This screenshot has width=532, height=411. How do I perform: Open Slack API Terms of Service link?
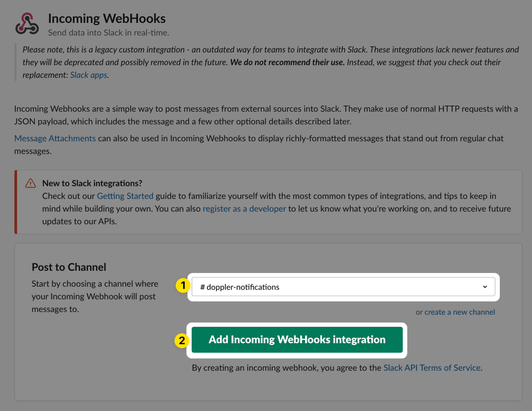tap(432, 368)
